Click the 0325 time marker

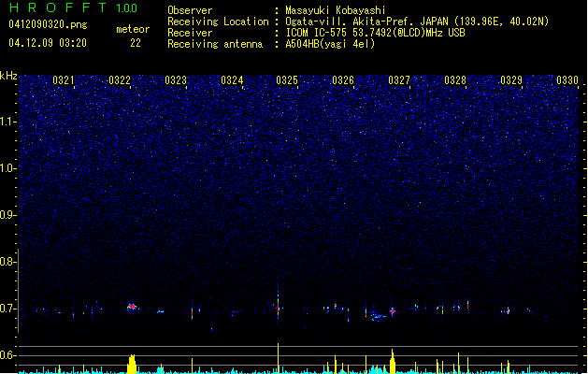287,80
